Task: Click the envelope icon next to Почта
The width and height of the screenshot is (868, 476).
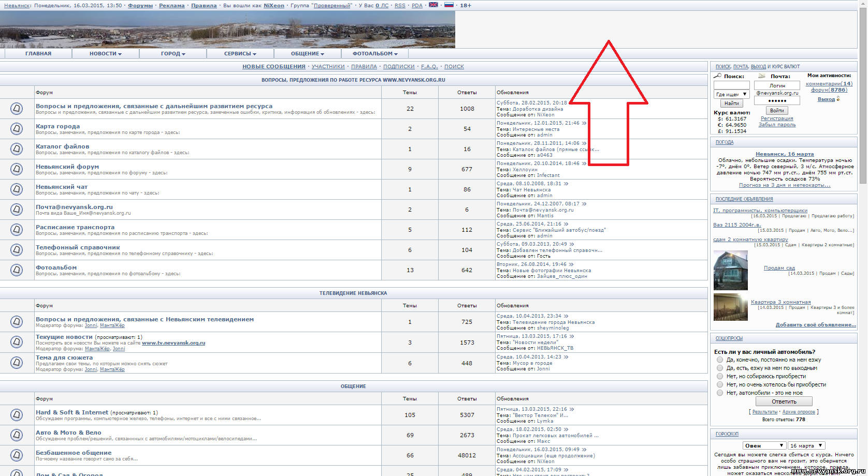Action: click(x=761, y=76)
